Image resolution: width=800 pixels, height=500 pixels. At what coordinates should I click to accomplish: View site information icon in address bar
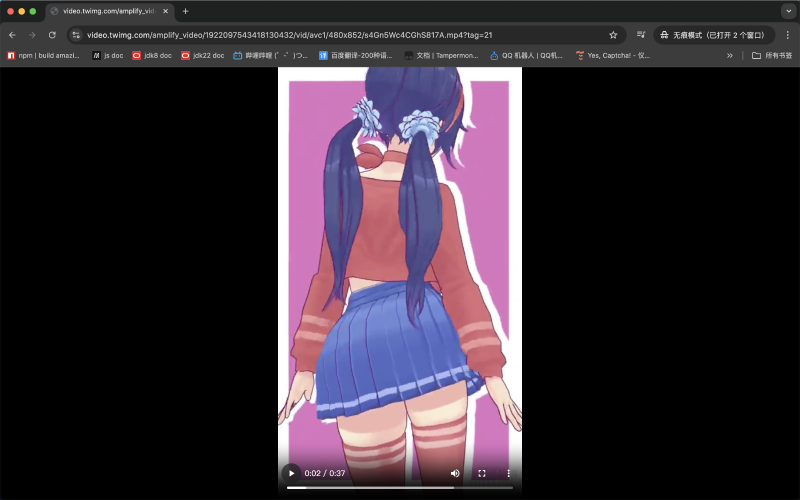tap(76, 35)
